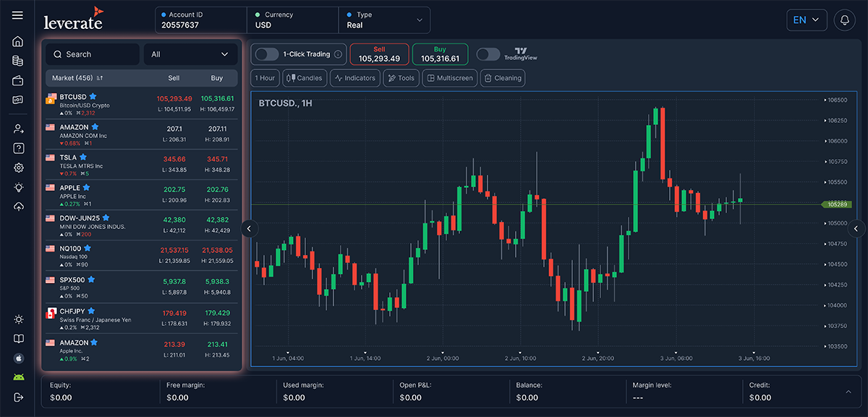Click the green Buy 105,316.61 button
868x417 pixels.
point(440,54)
